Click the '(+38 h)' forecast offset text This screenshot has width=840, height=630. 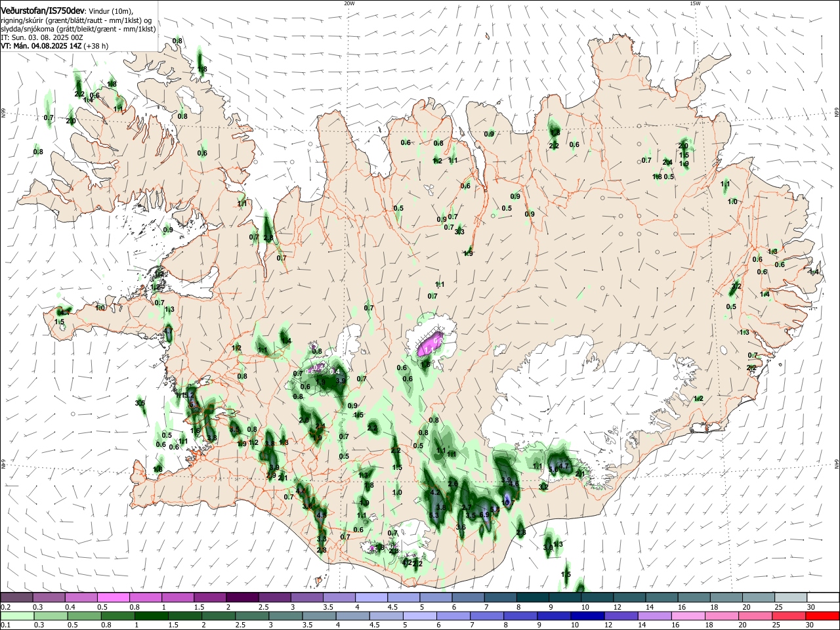click(94, 46)
